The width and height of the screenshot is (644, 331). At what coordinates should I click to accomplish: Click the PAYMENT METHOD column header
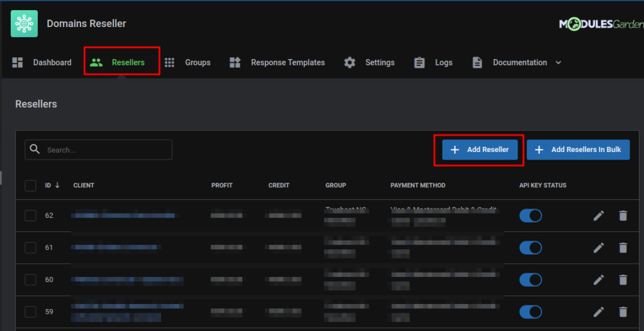click(418, 185)
